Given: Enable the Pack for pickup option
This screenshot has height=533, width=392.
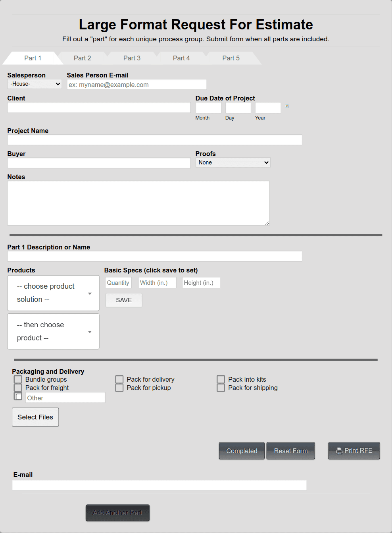Looking at the screenshot, I should (119, 388).
